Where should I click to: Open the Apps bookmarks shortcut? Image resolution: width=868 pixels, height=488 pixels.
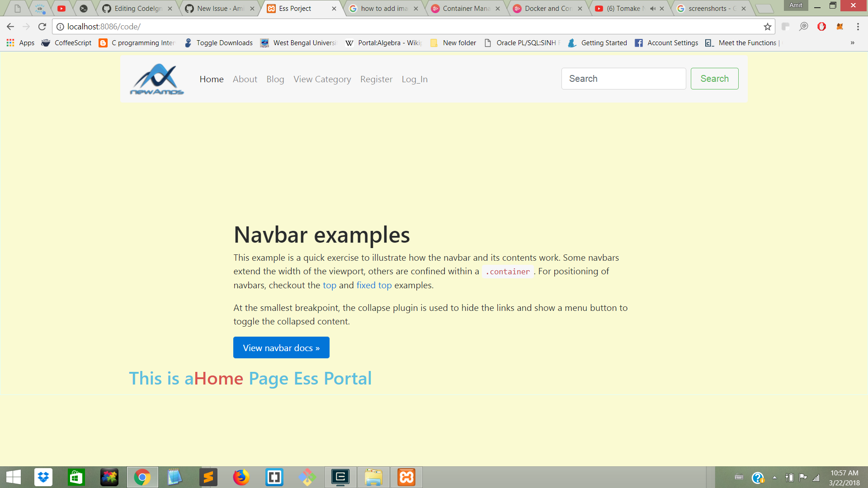point(21,43)
